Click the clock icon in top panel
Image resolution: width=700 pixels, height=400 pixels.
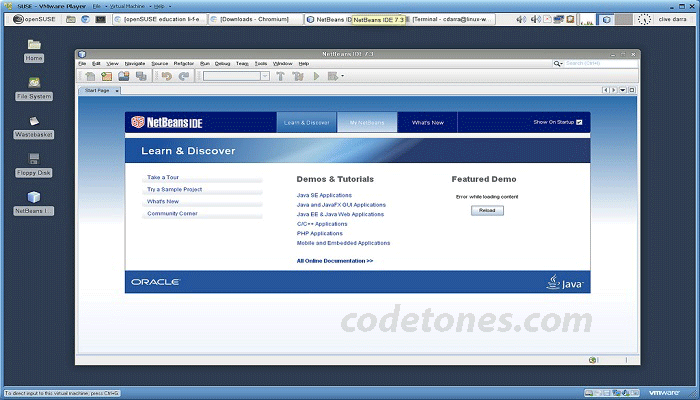coord(644,19)
